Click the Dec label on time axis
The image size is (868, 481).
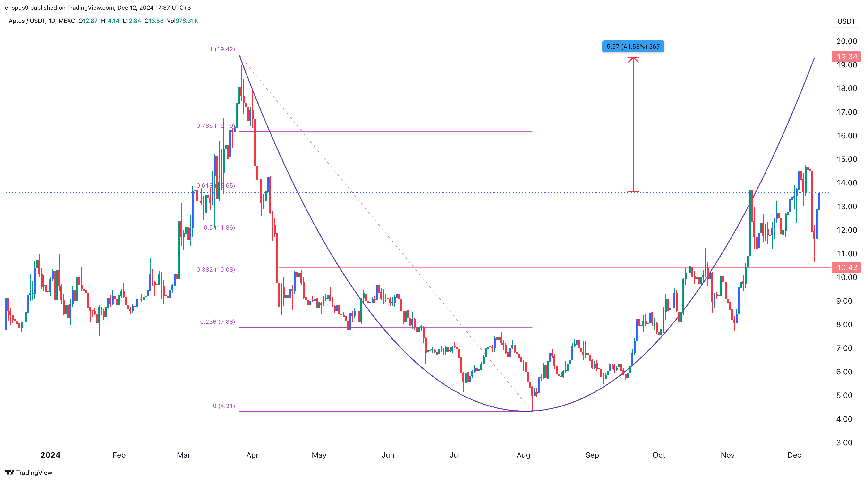tap(794, 455)
